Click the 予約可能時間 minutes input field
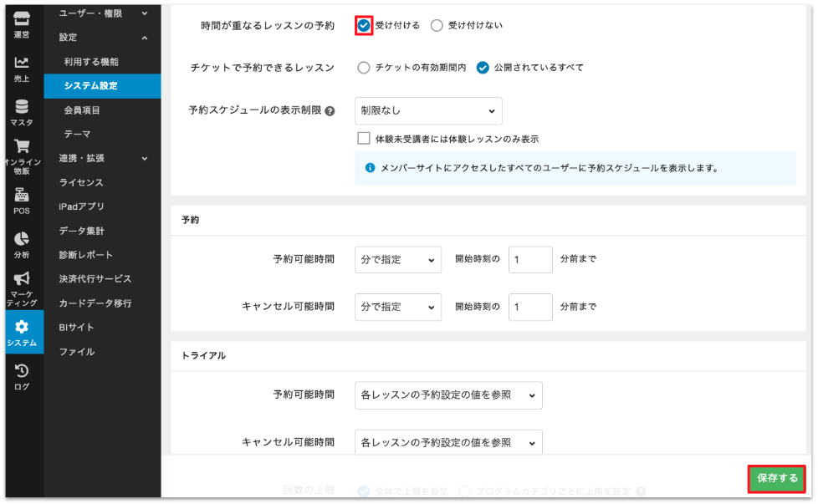818x504 pixels. (x=530, y=260)
